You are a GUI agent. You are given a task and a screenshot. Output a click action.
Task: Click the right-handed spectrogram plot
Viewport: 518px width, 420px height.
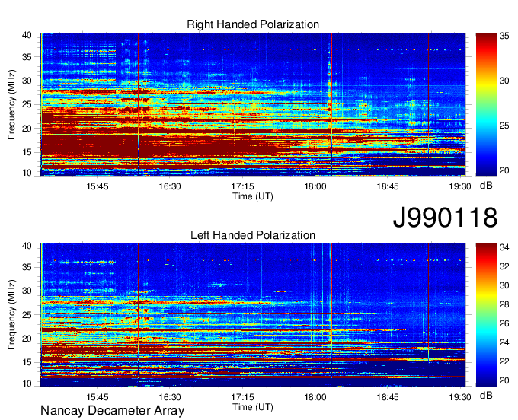pyautogui.click(x=253, y=104)
